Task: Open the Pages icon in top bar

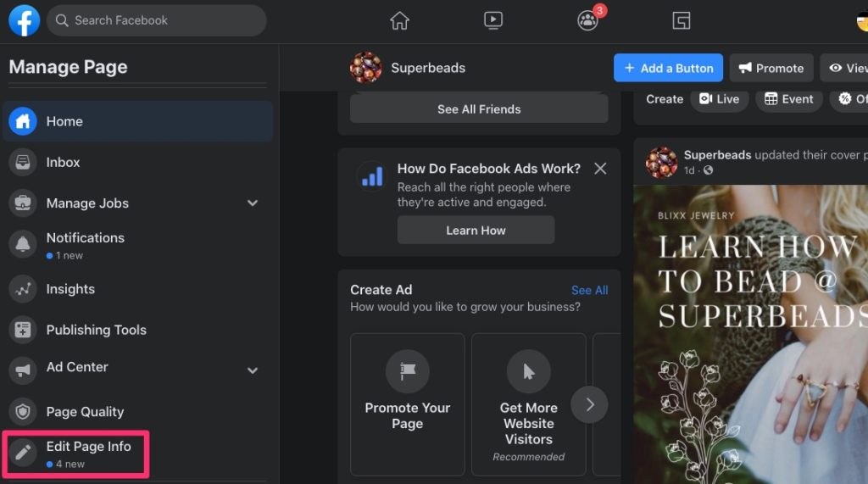Action: [681, 21]
